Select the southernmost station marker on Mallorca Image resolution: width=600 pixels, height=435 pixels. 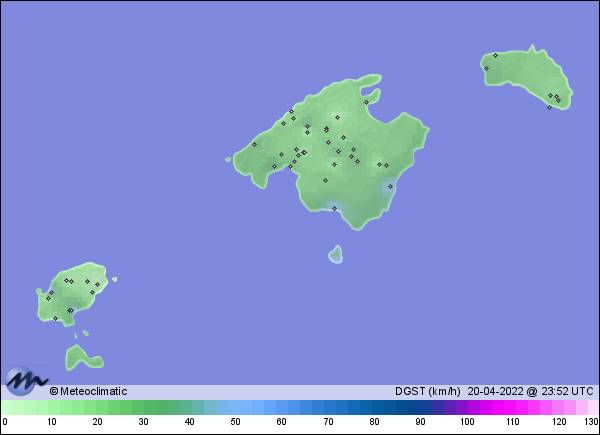pyautogui.click(x=334, y=208)
